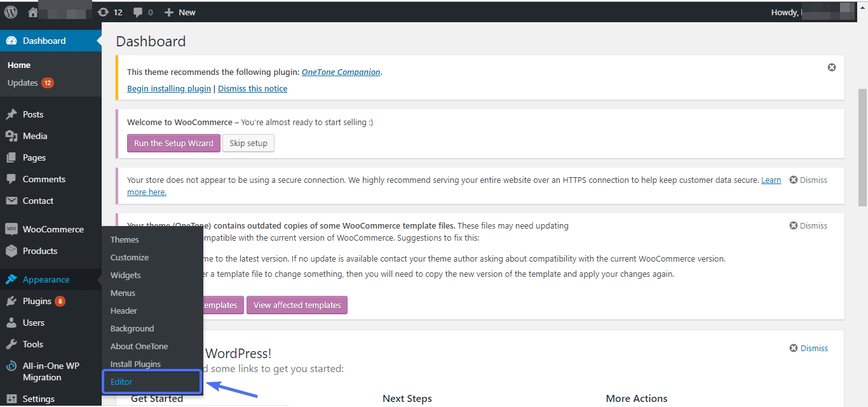This screenshot has width=868, height=407.
Task: Click View affected templates button
Action: click(x=297, y=305)
